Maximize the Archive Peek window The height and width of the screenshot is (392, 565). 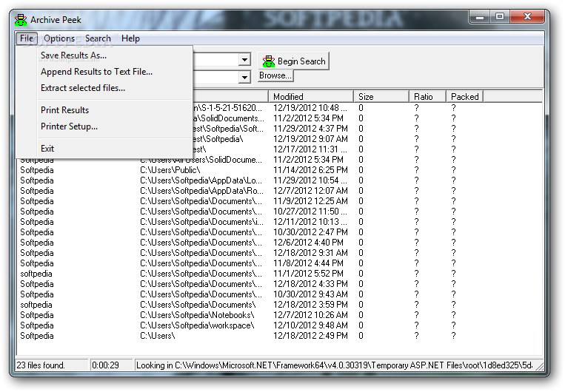click(499, 17)
